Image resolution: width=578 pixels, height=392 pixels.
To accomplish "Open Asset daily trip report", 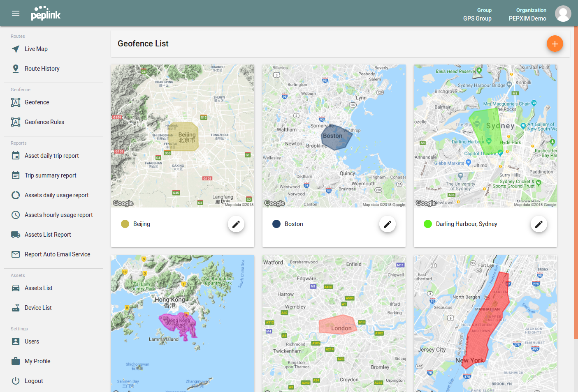I will (x=51, y=156).
